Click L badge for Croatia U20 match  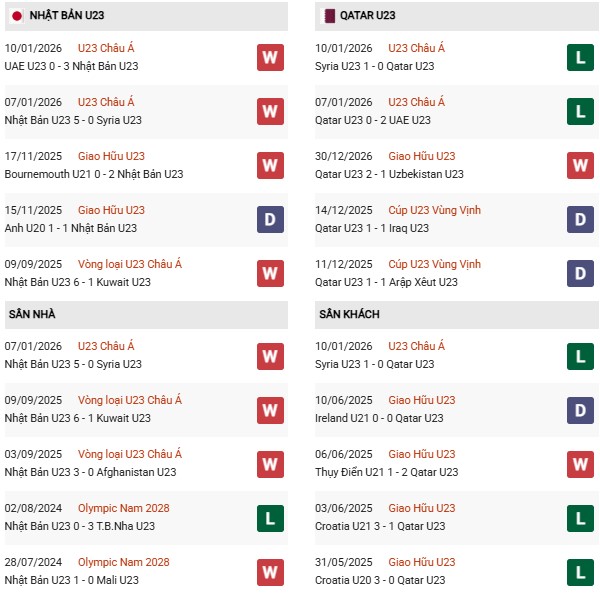tap(579, 571)
